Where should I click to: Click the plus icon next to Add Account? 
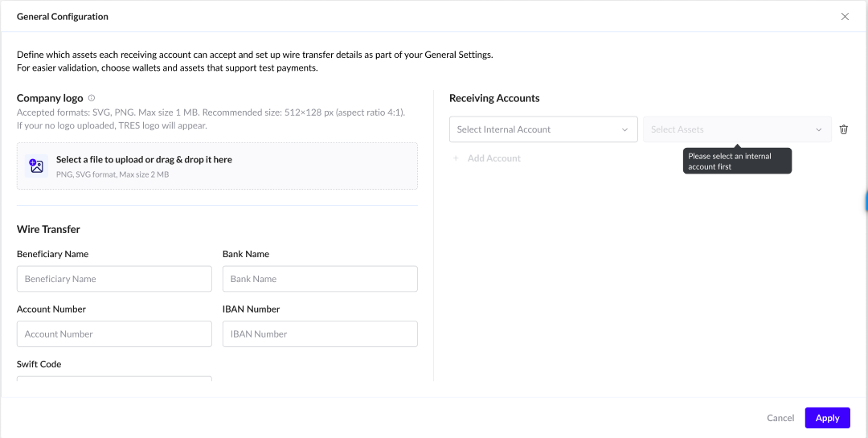click(x=456, y=158)
